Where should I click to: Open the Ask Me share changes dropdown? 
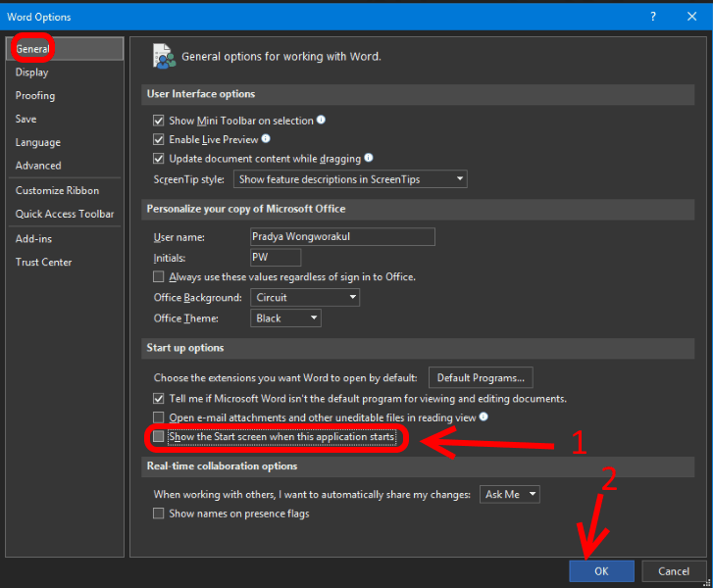coord(509,494)
